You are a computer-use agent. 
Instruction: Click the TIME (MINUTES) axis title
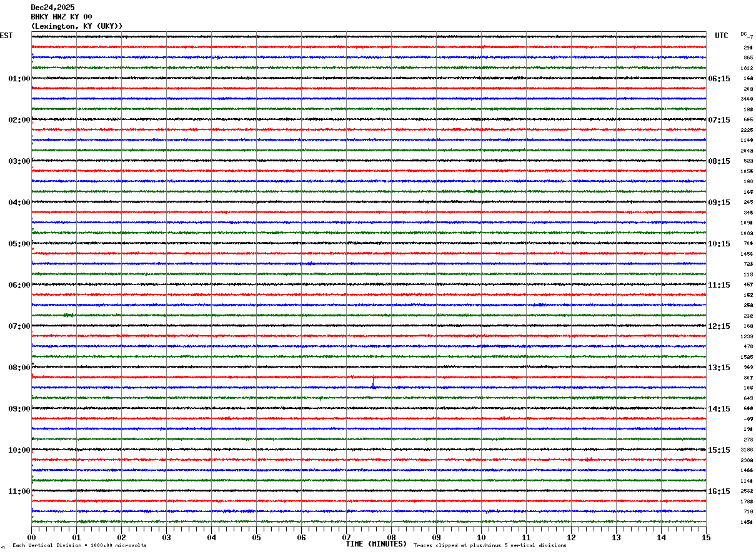376,544
